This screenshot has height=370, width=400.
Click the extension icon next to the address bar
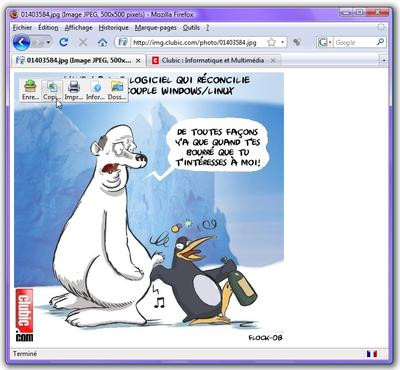click(x=297, y=42)
